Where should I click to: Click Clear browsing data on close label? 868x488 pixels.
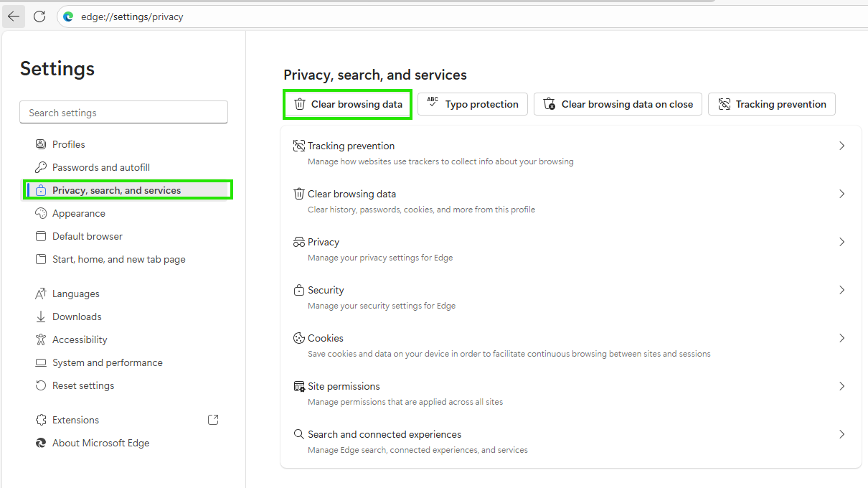(x=627, y=104)
